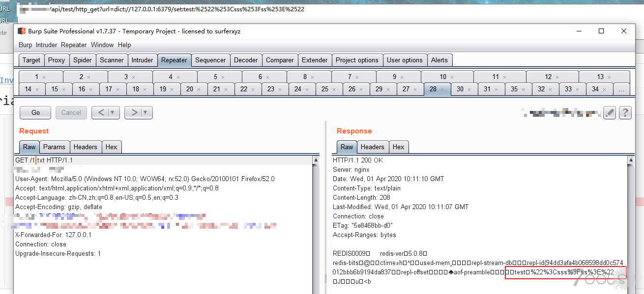Close Repeater tab 10
Screen dimensions: 644x294
[452, 77]
